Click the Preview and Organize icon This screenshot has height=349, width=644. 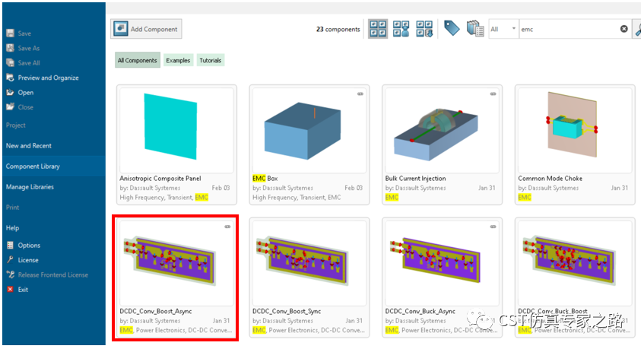(x=11, y=78)
